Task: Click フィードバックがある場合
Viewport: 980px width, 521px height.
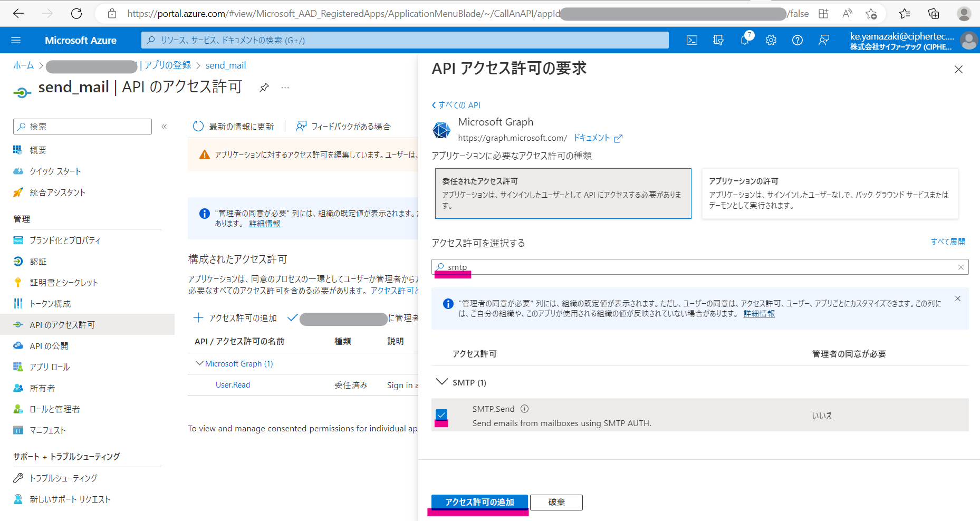Action: (343, 127)
